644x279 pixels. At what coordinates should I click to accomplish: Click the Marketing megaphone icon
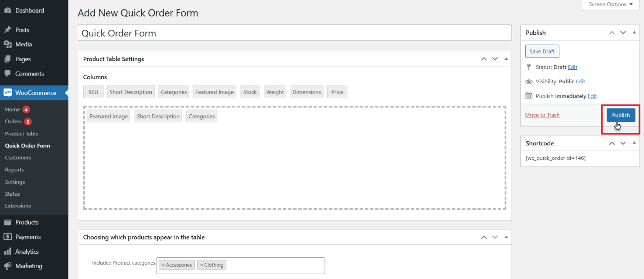click(8, 266)
